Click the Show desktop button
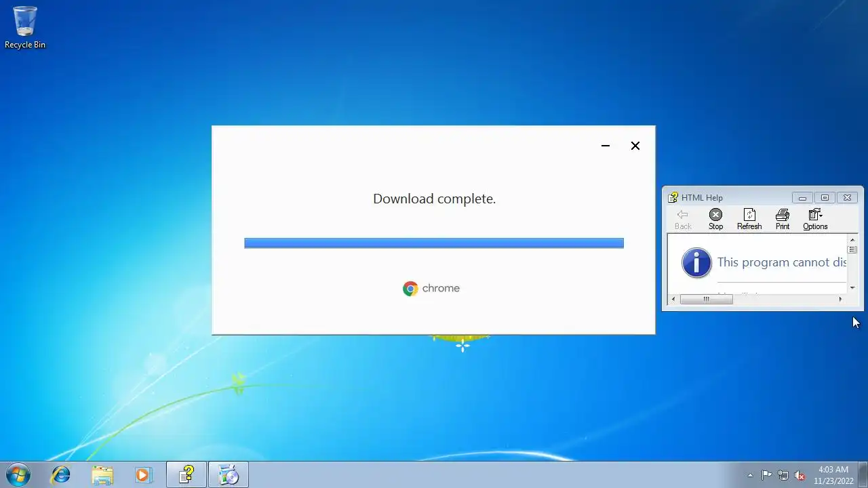Viewport: 868px width, 488px height. click(863, 474)
